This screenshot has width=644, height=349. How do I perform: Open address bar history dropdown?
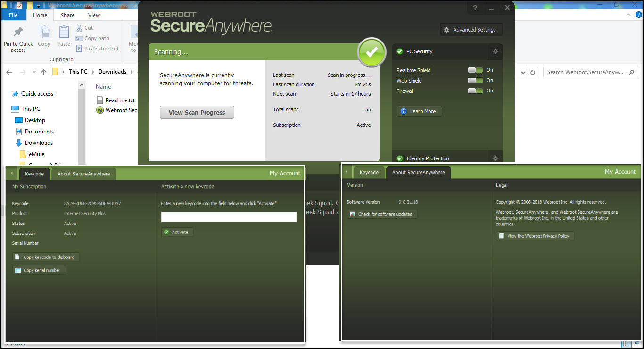(x=523, y=72)
